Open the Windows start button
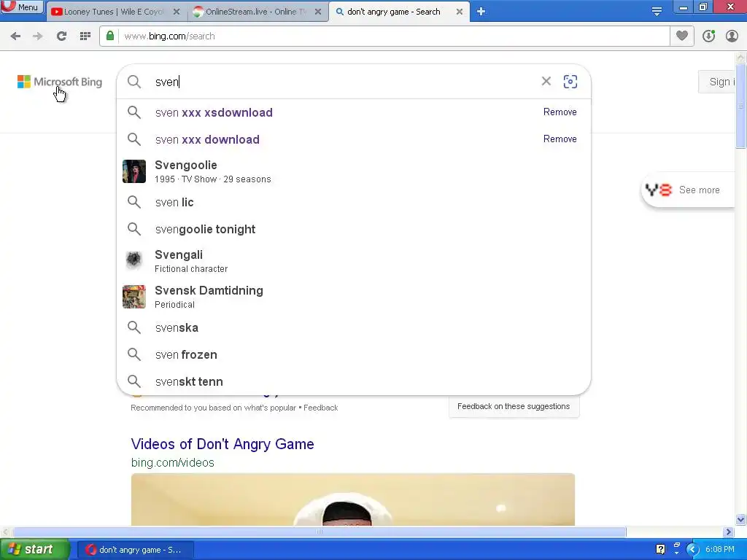This screenshot has height=560, width=747. (34, 549)
